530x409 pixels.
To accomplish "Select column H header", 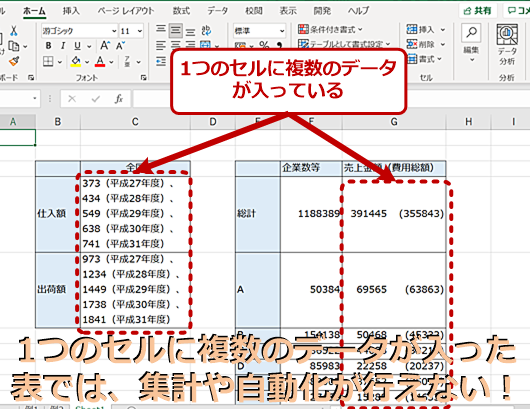I will pyautogui.click(x=468, y=122).
